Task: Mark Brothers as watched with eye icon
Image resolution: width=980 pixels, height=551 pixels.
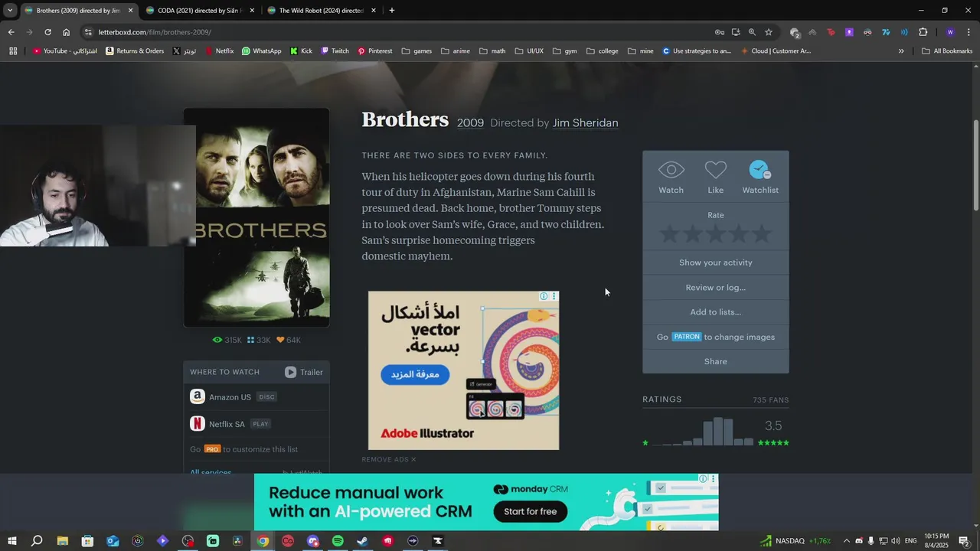Action: click(671, 177)
